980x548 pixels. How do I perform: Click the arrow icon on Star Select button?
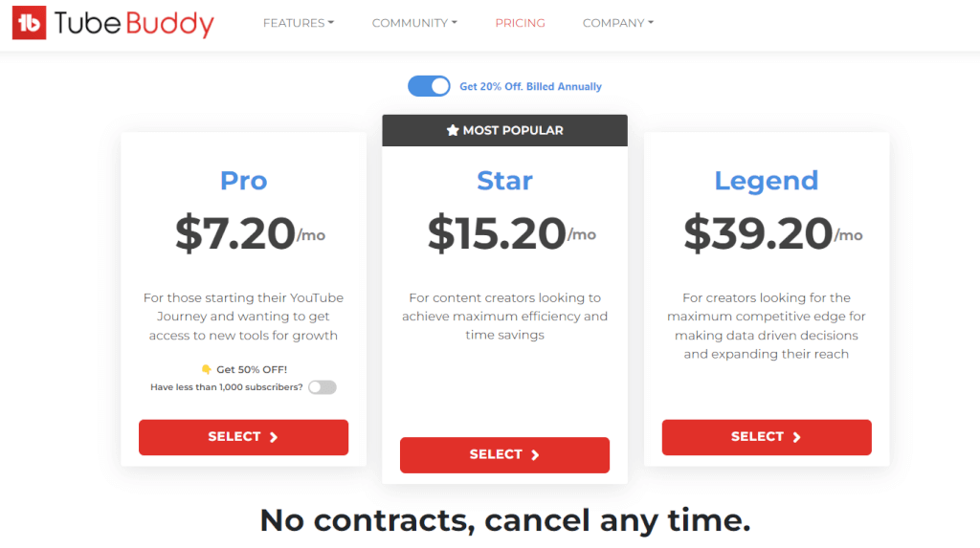pos(535,455)
